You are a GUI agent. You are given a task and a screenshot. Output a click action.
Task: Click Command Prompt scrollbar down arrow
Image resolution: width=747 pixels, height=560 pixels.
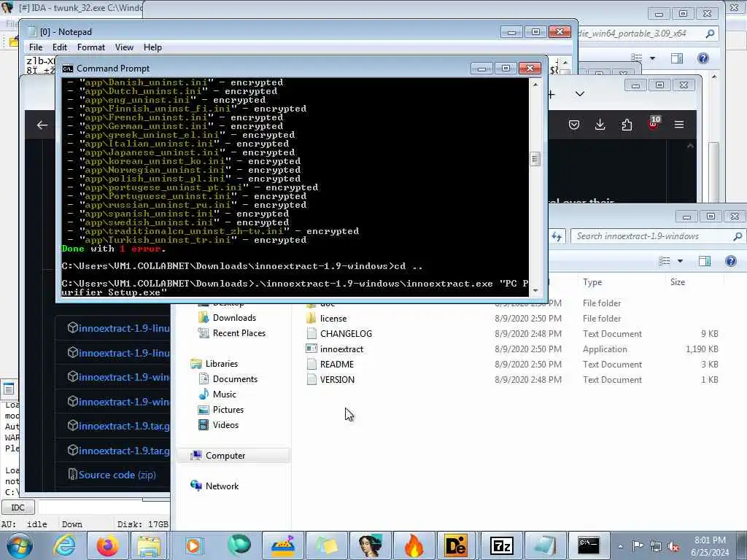click(535, 290)
